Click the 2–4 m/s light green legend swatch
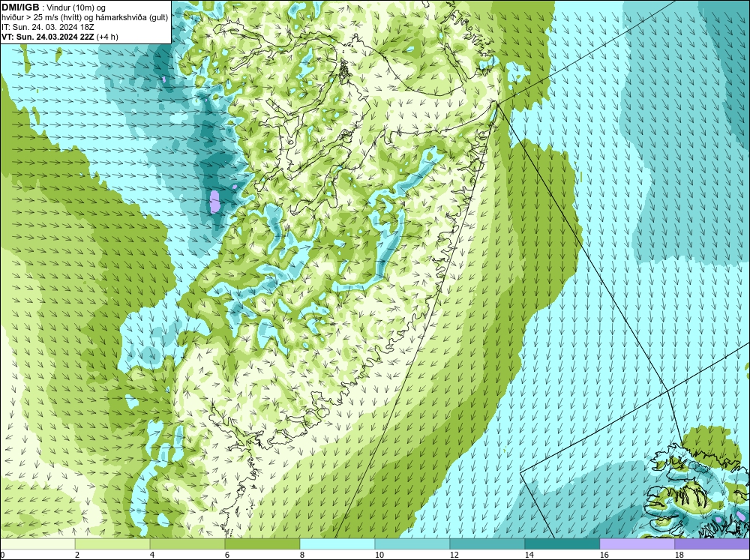This screenshot has width=750, height=560. click(112, 544)
